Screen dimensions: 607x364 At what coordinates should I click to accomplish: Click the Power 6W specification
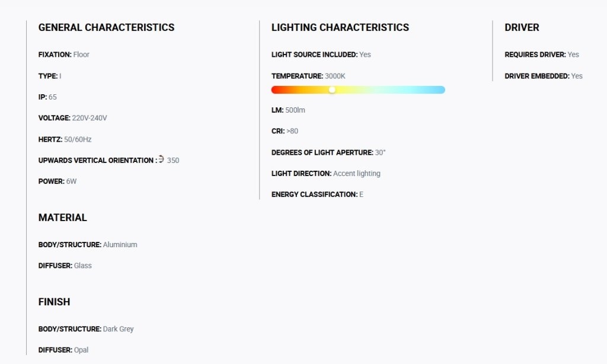[x=57, y=181]
